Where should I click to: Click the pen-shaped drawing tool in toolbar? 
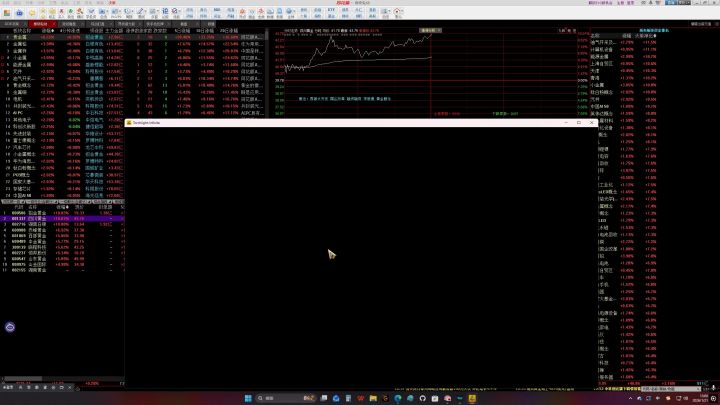[x=141, y=11]
